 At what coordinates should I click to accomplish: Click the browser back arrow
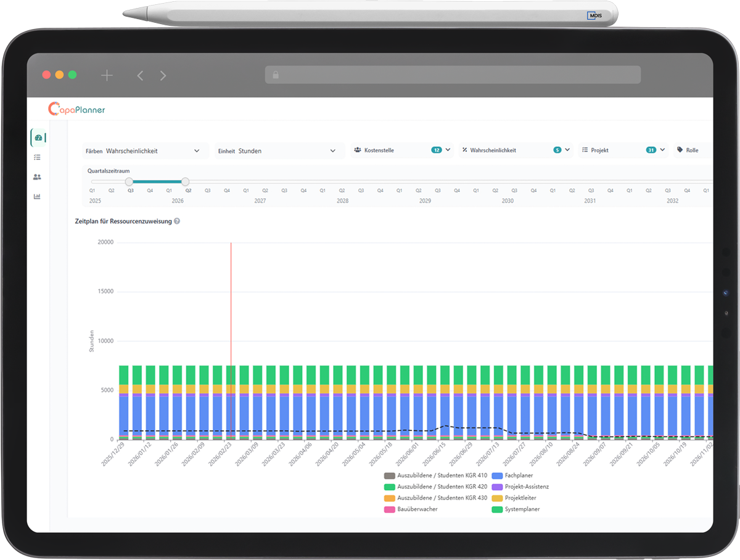click(140, 75)
